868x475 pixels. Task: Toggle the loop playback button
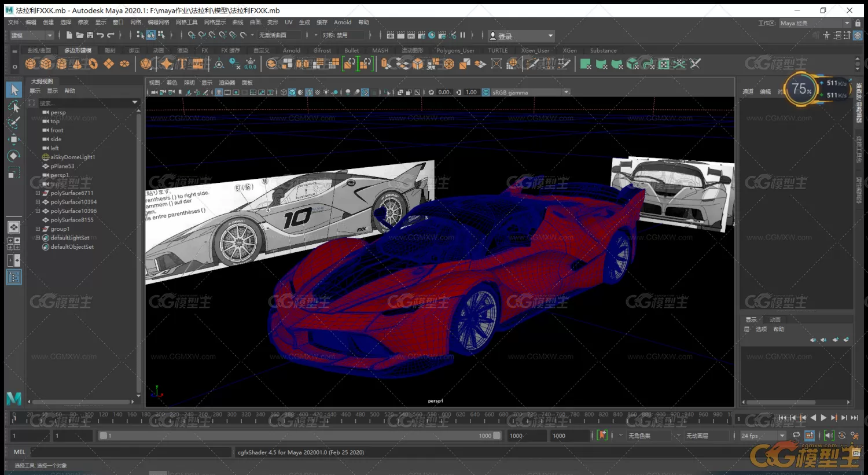(796, 436)
